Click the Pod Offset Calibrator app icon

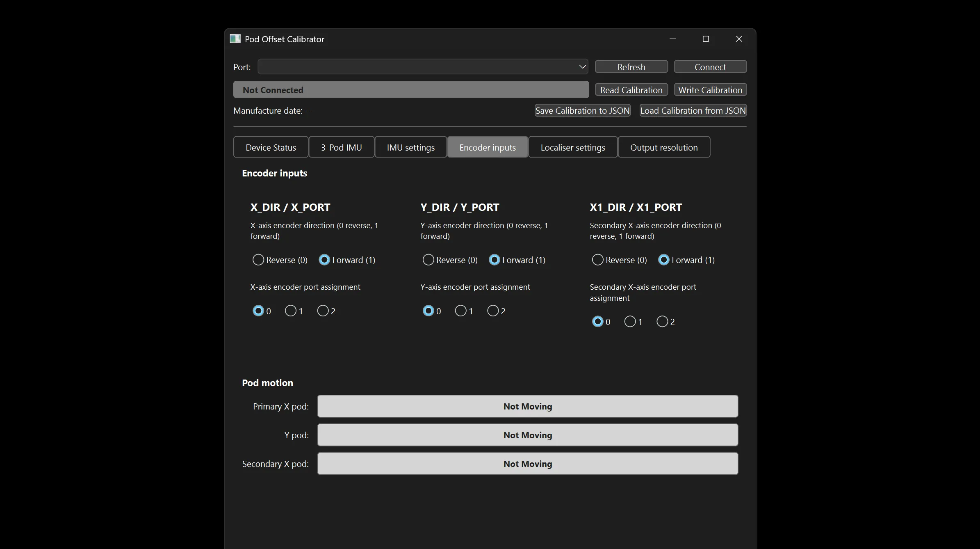point(235,39)
